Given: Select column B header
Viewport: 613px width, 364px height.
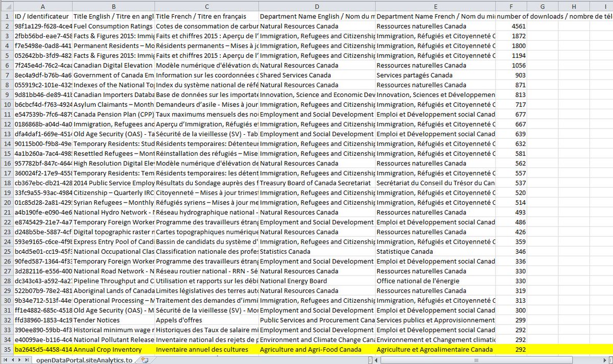Looking at the screenshot, I should click(x=113, y=5).
